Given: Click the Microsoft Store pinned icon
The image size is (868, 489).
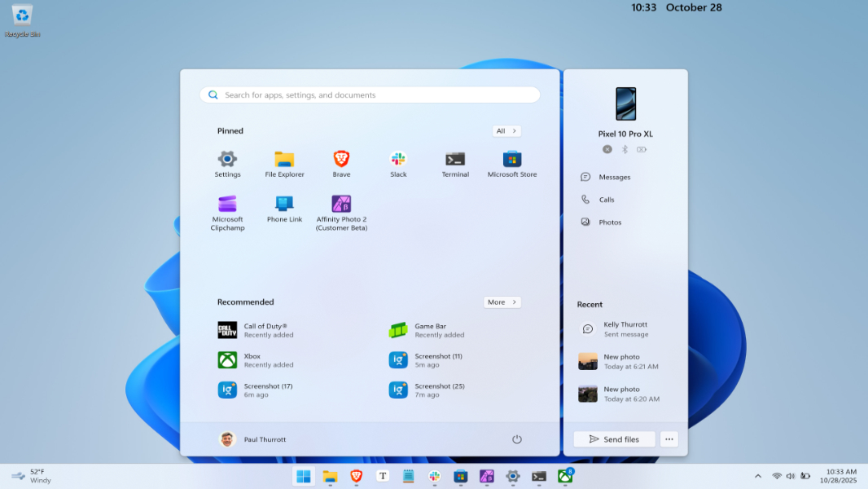Looking at the screenshot, I should coord(512,162).
